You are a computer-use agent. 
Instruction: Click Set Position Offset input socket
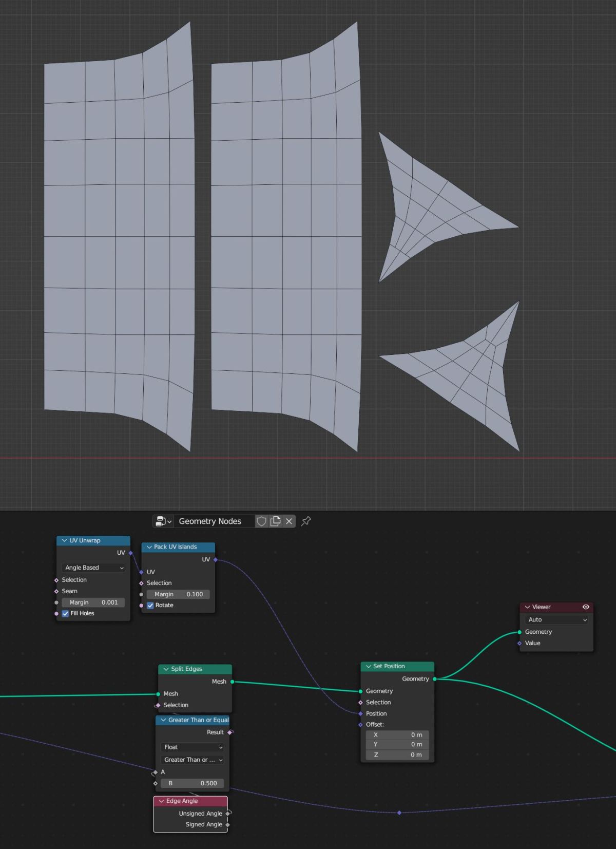[360, 725]
